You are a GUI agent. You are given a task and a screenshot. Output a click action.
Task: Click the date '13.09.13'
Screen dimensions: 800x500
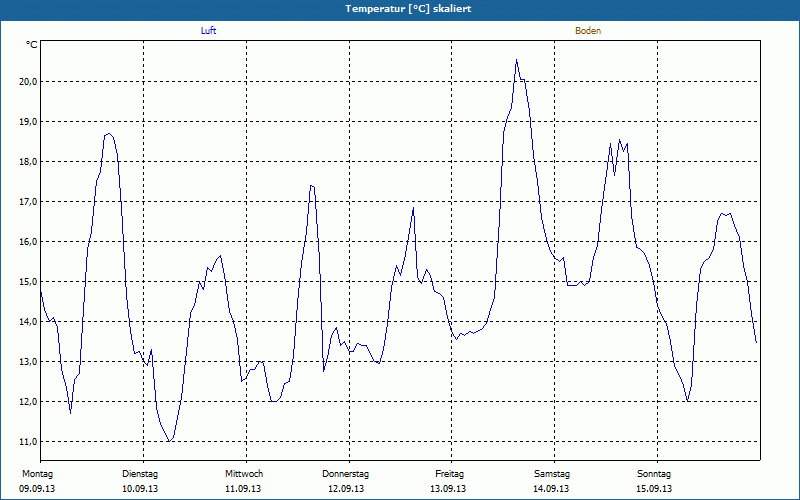click(x=447, y=489)
